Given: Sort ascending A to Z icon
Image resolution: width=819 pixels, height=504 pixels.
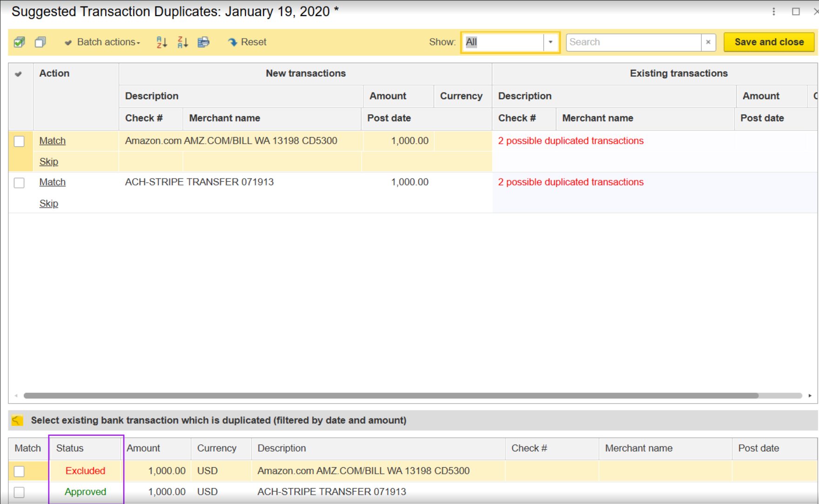Looking at the screenshot, I should [161, 42].
